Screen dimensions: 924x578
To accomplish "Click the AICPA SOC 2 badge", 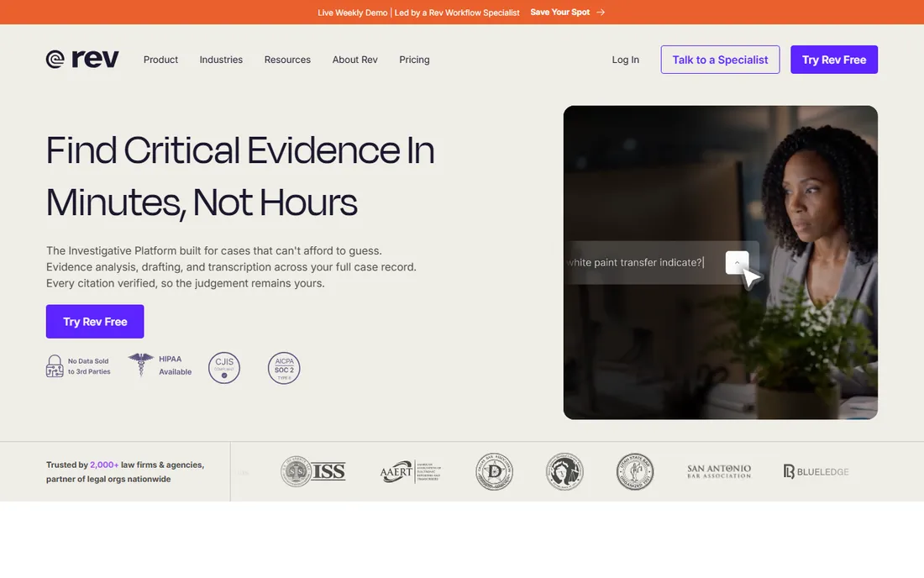I will point(284,368).
